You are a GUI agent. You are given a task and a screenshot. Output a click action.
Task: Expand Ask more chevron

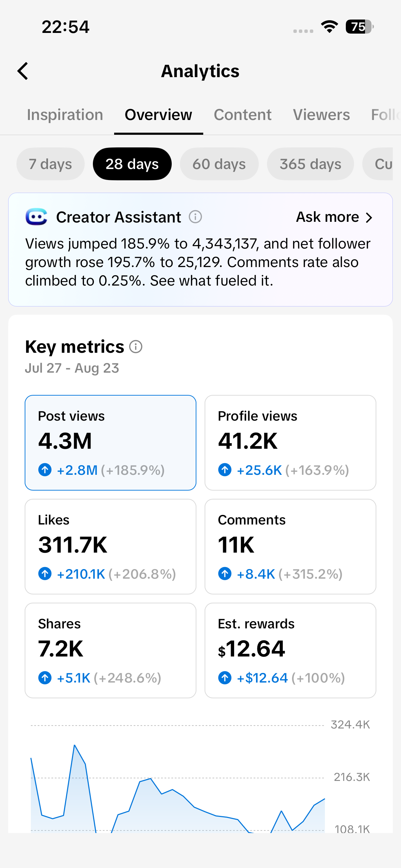pyautogui.click(x=369, y=217)
